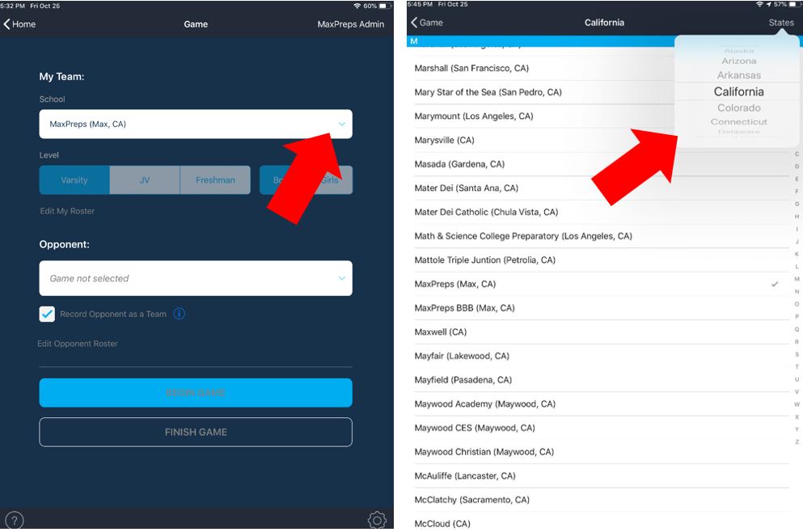Choose MaxPreps BBB (Max, CA)

[x=600, y=308]
